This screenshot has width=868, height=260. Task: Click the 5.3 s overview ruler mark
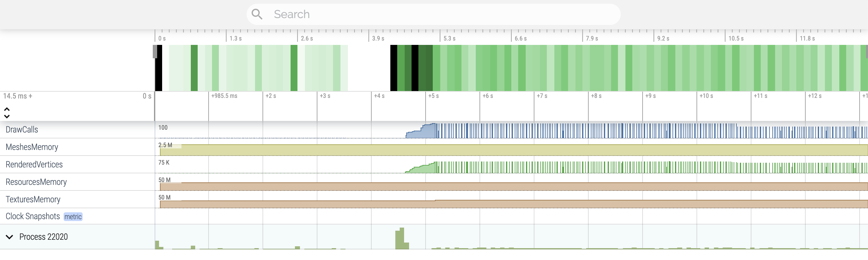pos(449,38)
